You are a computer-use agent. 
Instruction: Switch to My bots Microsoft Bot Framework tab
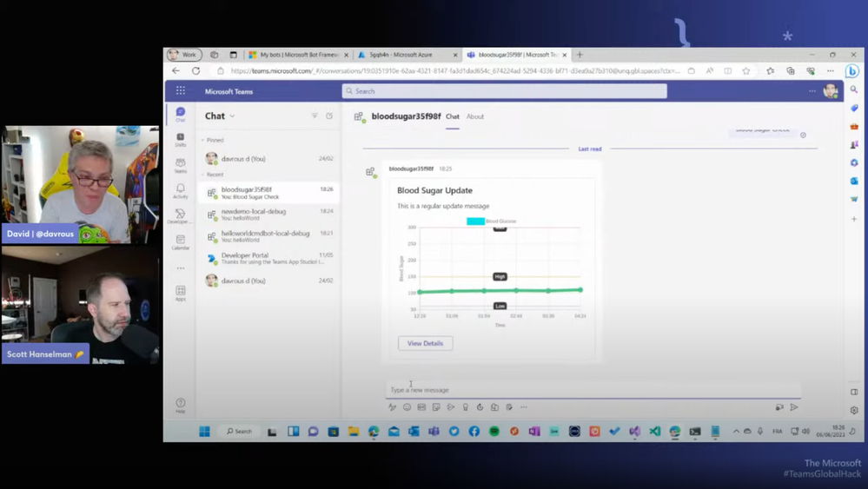pos(298,55)
